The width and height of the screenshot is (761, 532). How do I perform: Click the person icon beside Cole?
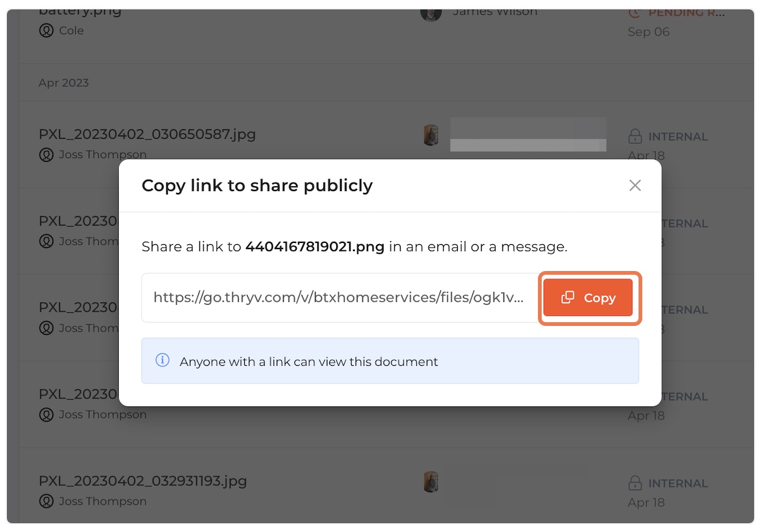click(x=46, y=31)
